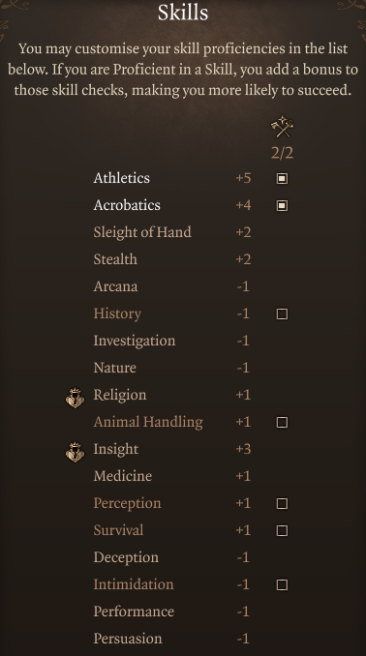Click the background icon beside Insight

tap(75, 452)
